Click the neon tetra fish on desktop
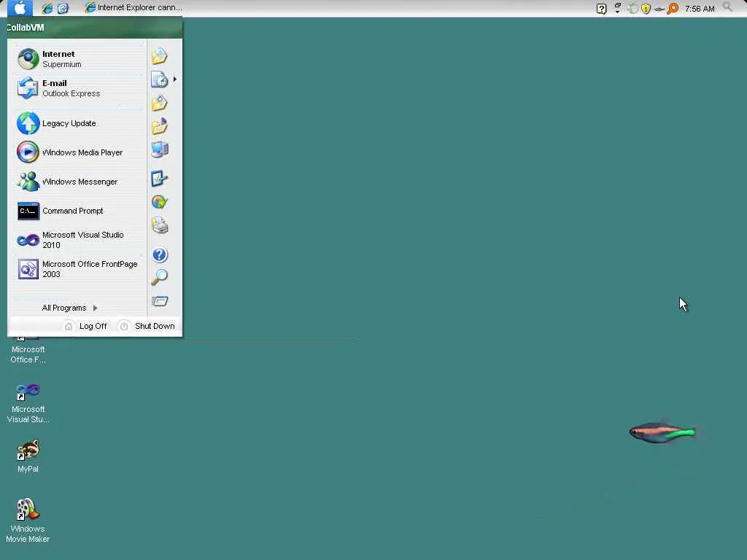The image size is (747, 560). pyautogui.click(x=662, y=432)
